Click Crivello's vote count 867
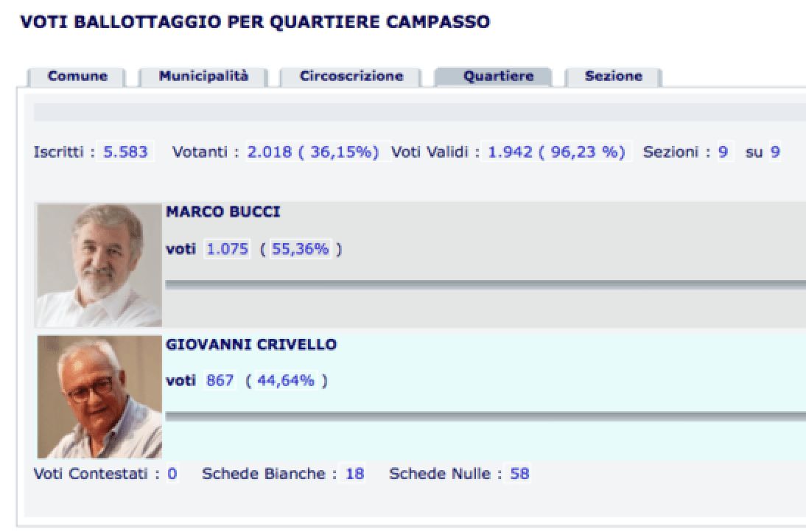806x532 pixels. pos(220,380)
